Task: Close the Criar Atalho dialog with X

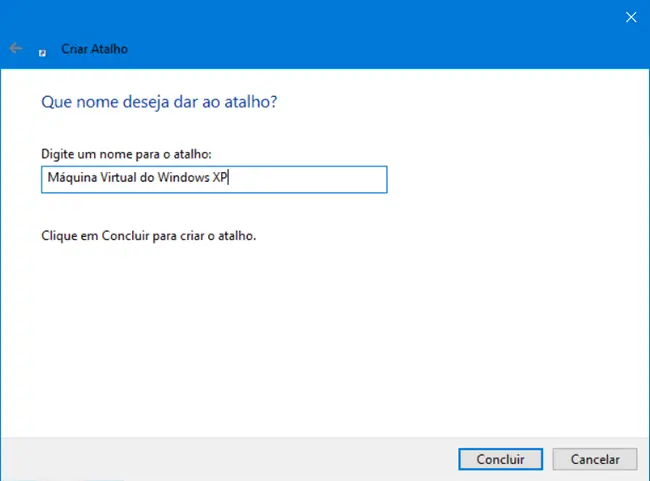Action: (630, 17)
